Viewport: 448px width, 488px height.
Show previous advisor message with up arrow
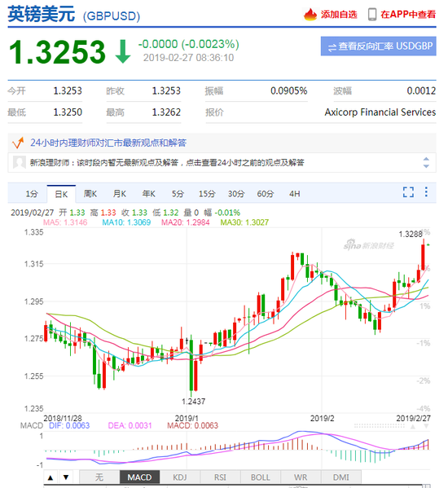pyautogui.click(x=426, y=159)
